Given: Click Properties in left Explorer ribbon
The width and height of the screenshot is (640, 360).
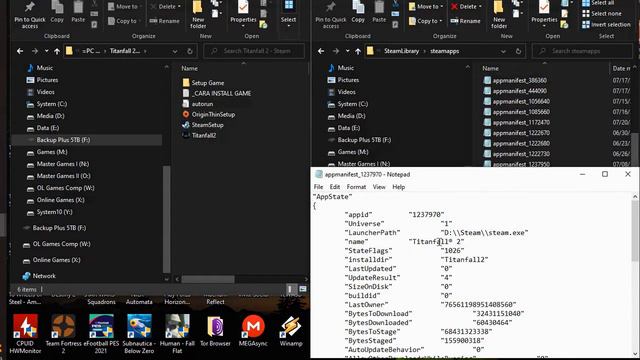Looking at the screenshot, I should (243, 15).
